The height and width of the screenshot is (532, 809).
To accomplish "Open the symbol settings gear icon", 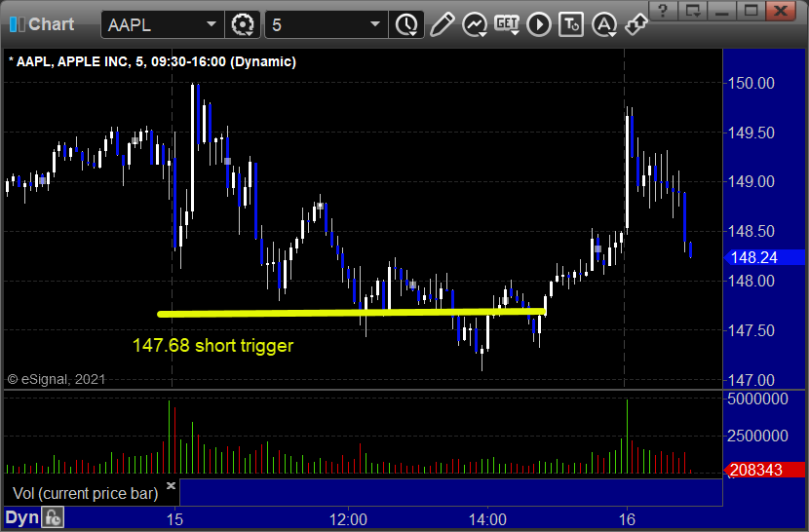I will click(243, 24).
